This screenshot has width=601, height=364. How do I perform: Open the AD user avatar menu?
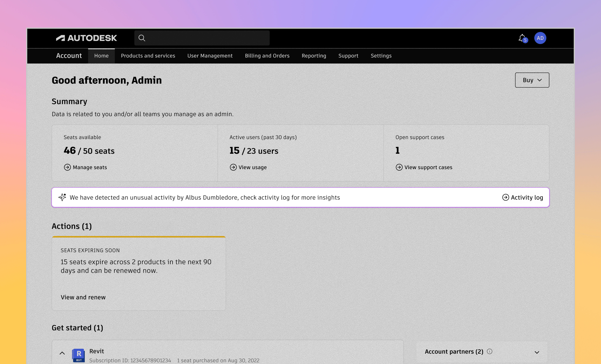tap(540, 38)
